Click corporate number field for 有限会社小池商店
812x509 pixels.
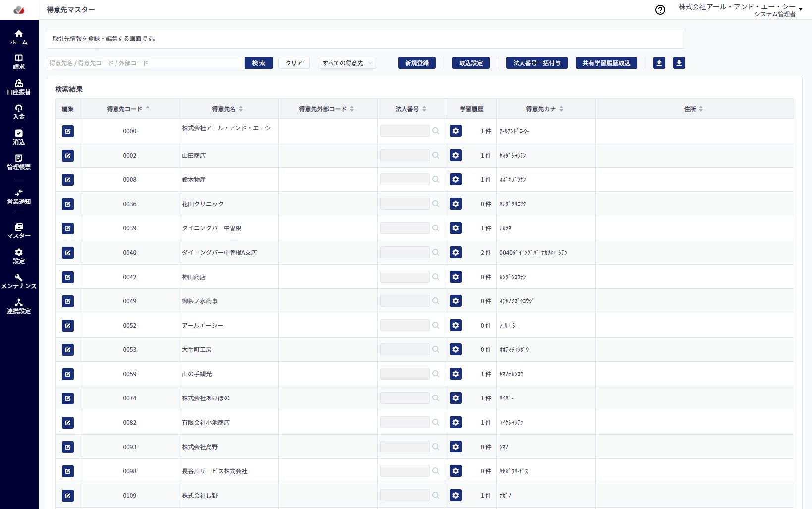coord(405,422)
